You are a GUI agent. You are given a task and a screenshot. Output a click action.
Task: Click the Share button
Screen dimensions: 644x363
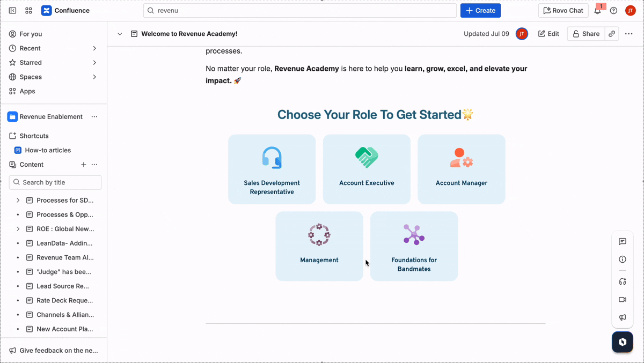tap(586, 34)
